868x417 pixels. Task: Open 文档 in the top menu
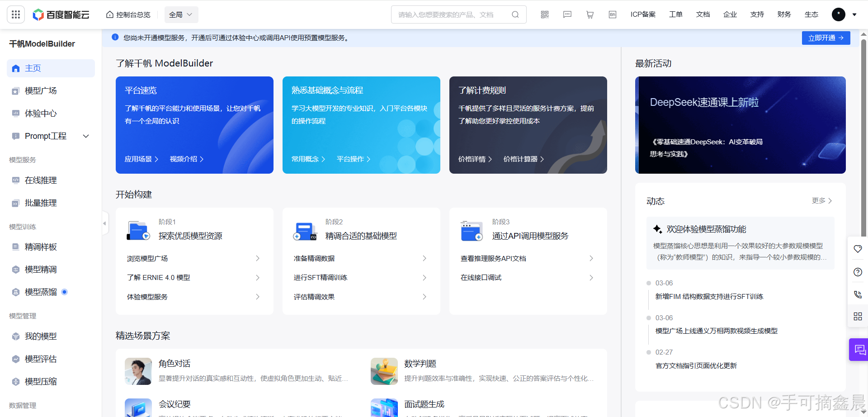coord(703,14)
